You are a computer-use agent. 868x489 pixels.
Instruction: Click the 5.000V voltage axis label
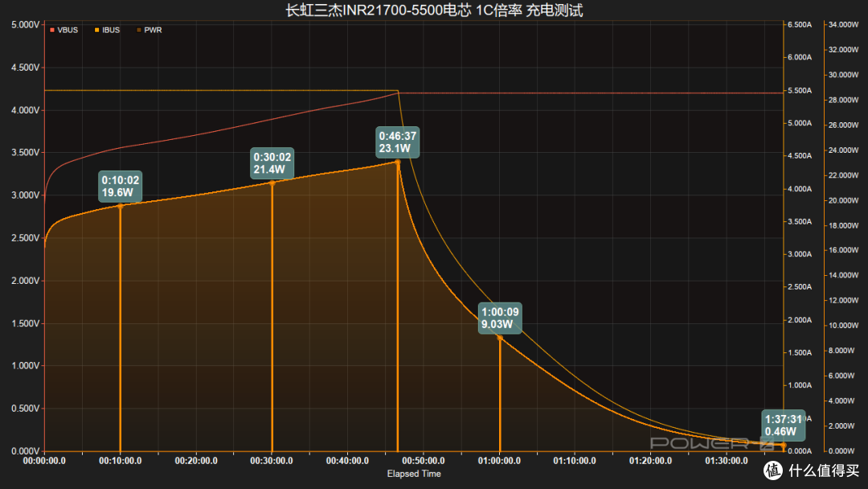point(26,25)
